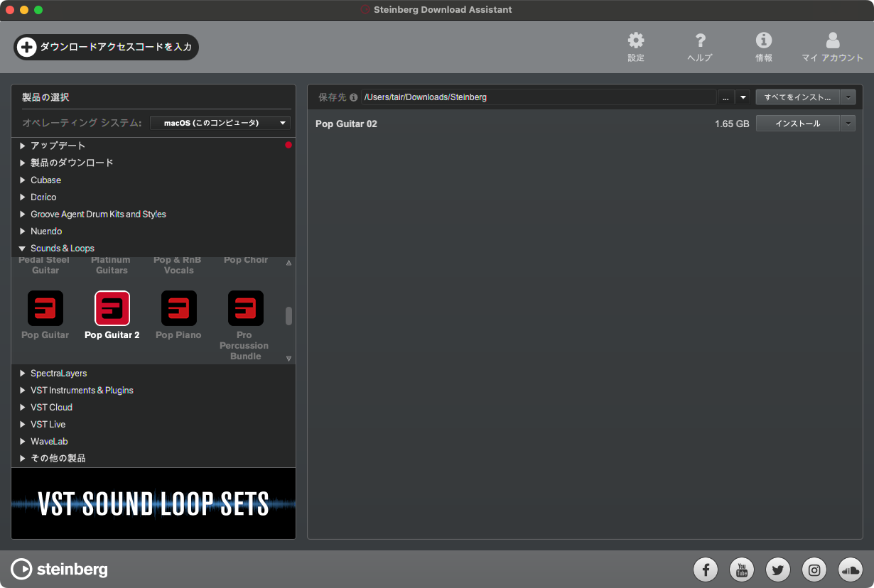Click the product grid scroll-up arrow

click(x=289, y=263)
